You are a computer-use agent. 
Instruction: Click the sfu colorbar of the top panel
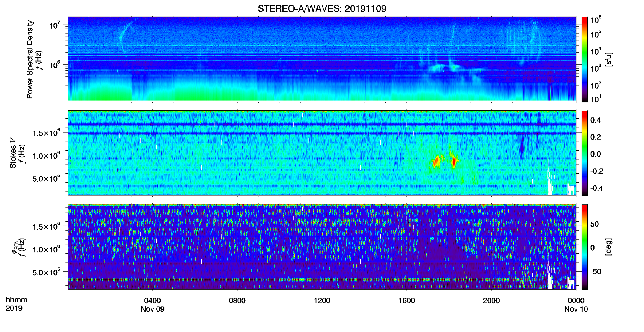(585, 59)
